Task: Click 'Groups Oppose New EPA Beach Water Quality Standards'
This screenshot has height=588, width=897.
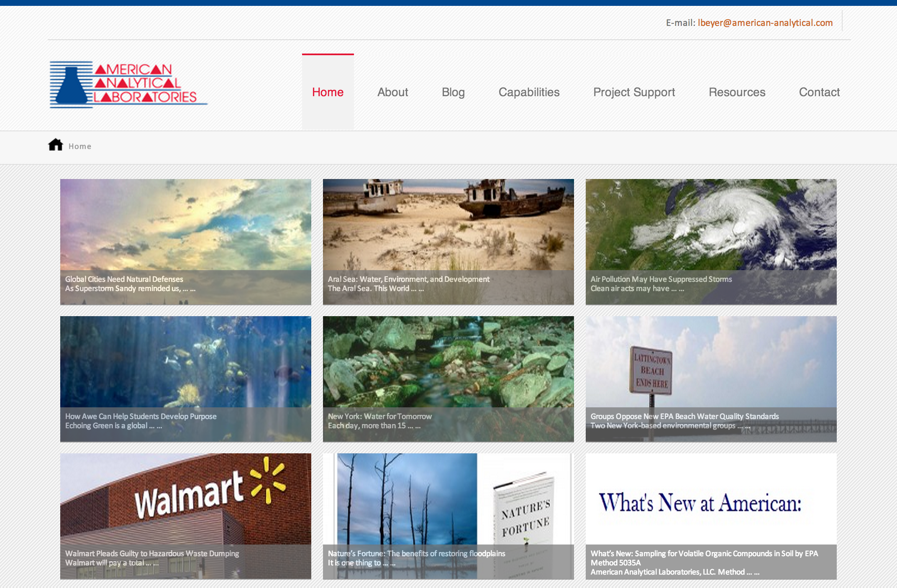Action: [x=685, y=416]
